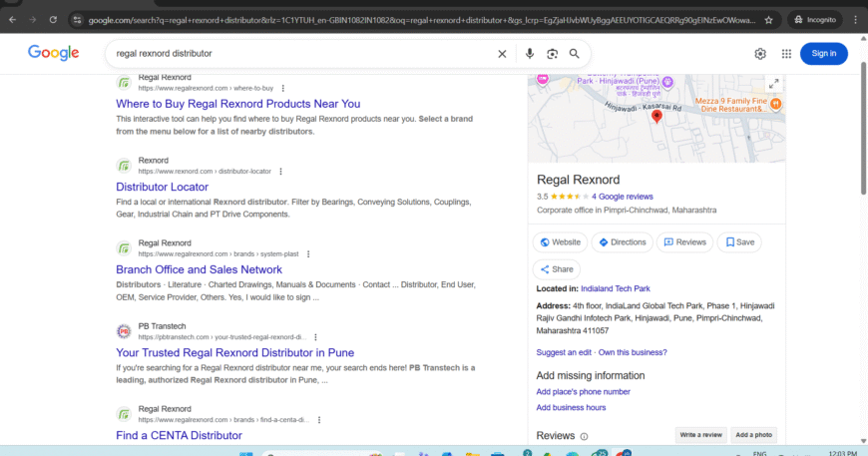This screenshot has height=456, width=868.
Task: Click the Sign in button
Action: tap(823, 54)
